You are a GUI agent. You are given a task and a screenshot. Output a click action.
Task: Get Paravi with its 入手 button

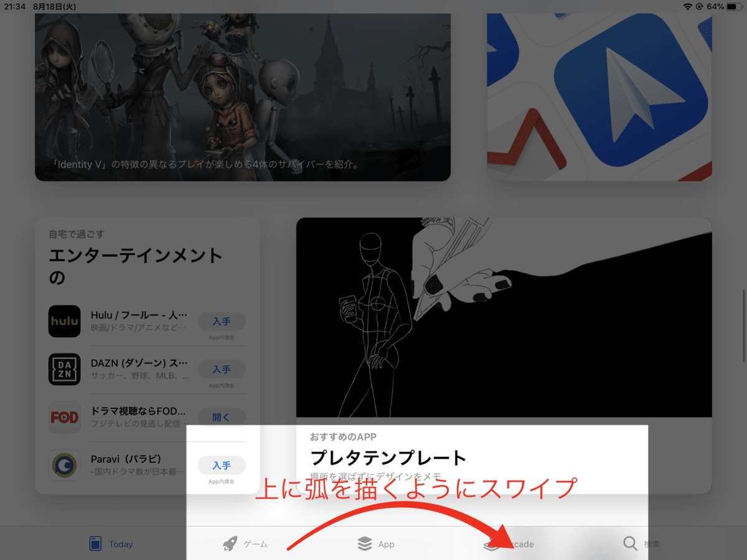pos(222,465)
